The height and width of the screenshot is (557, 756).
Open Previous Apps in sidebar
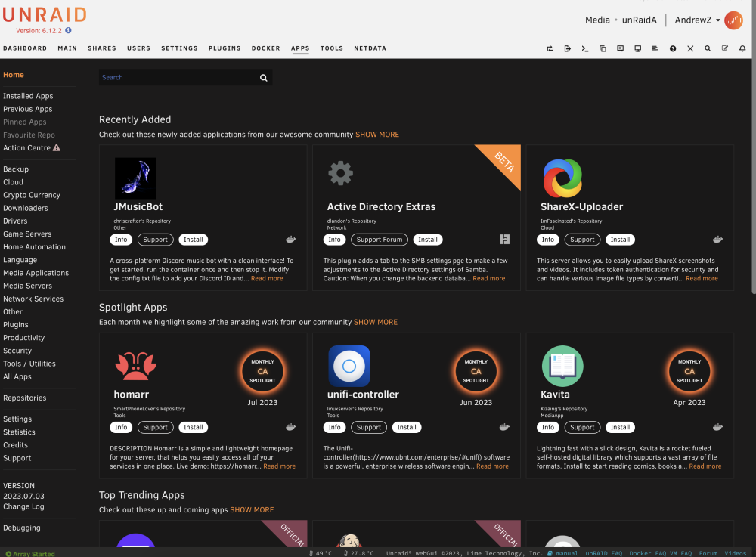[x=27, y=109]
